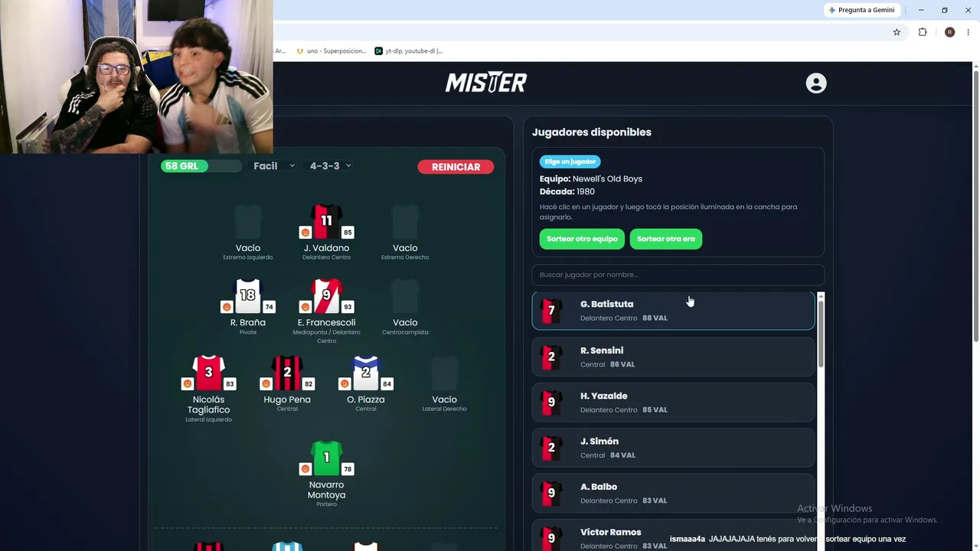Click the 58 GRL rating progress bar
980x551 pixels.
point(201,166)
